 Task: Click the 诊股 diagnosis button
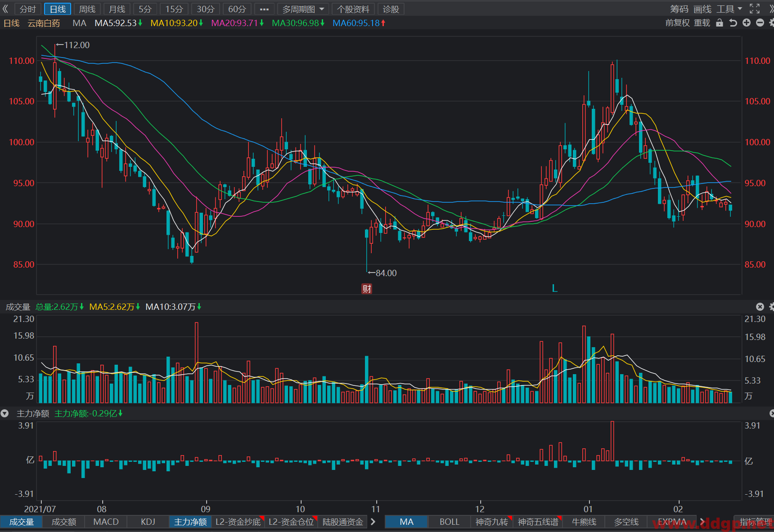pos(391,9)
